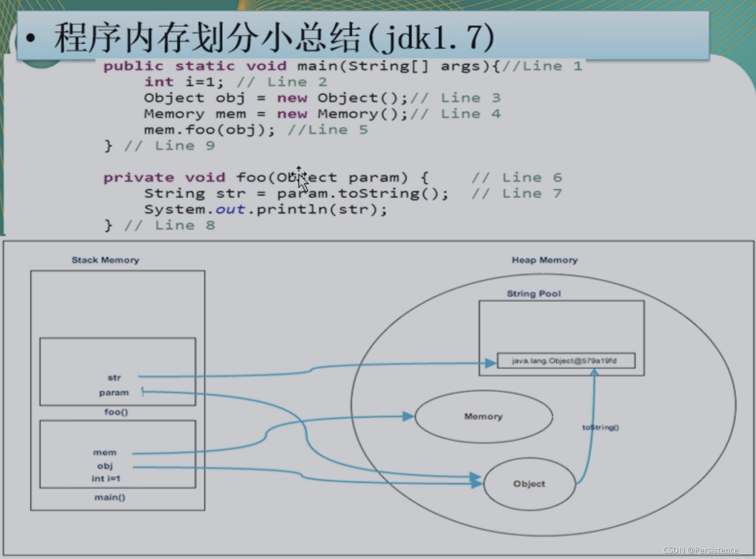Click 'Object obj = new Object();' statement
Viewport: 756px width, 559px height.
pos(276,98)
